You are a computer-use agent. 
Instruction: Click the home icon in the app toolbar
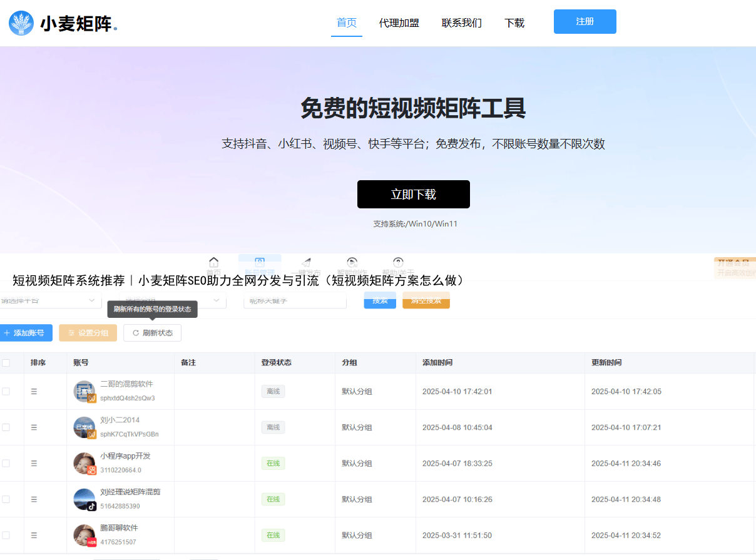tap(213, 262)
